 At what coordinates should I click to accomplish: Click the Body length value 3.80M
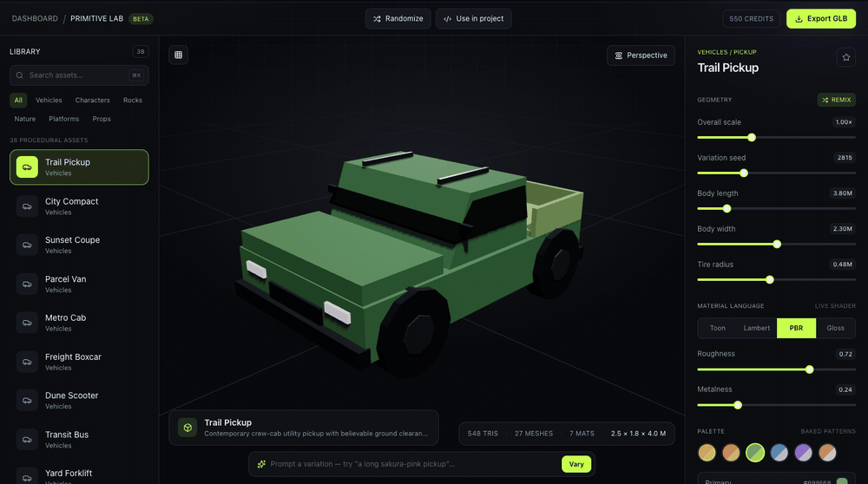(x=843, y=193)
